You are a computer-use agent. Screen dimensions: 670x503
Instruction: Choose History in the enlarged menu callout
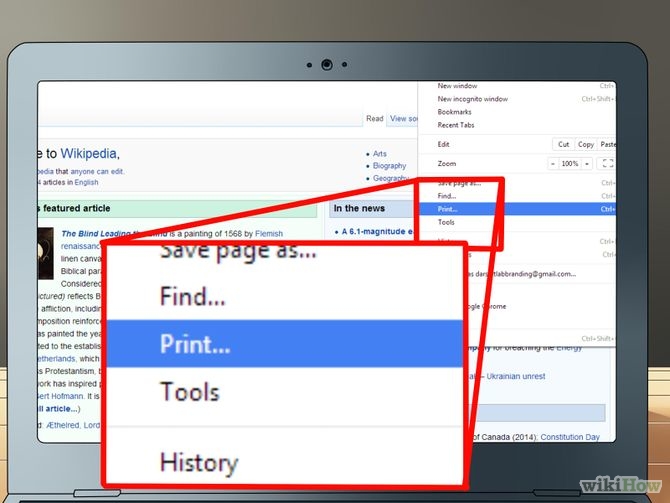(x=199, y=462)
